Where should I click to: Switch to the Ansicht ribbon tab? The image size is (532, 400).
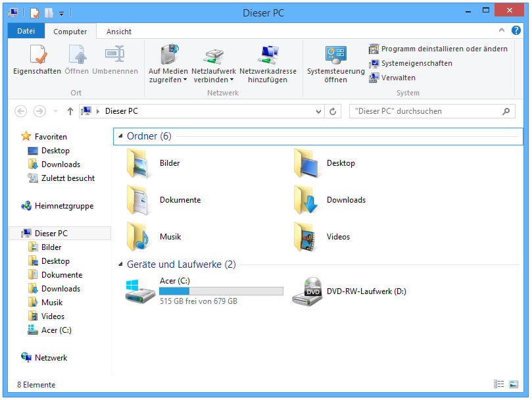click(x=119, y=31)
